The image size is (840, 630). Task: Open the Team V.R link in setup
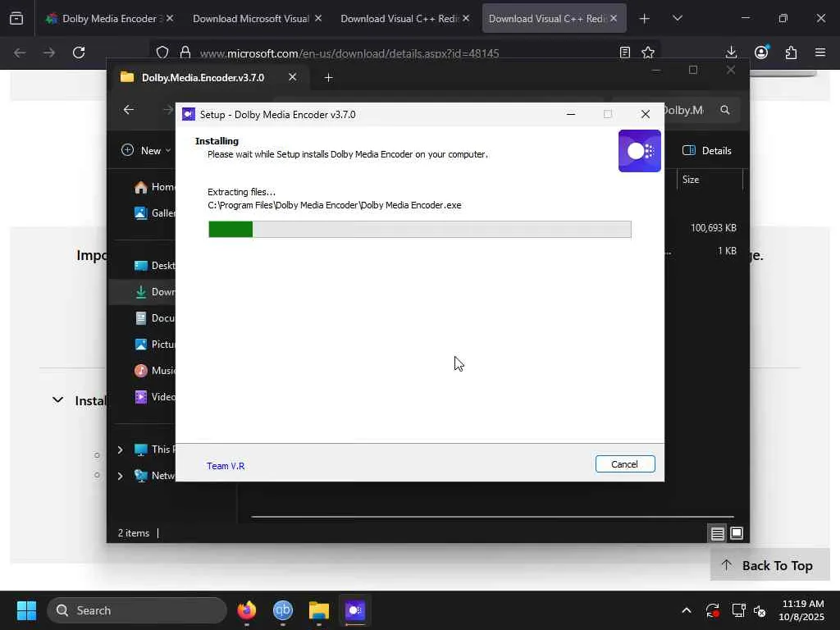coord(226,466)
